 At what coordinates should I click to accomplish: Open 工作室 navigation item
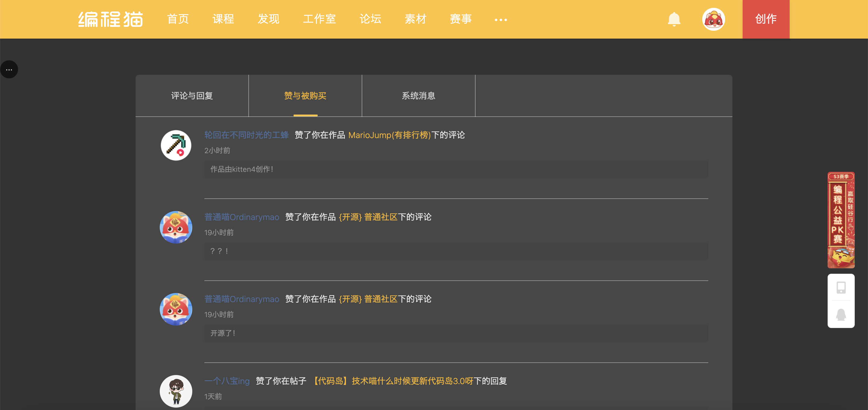(319, 19)
